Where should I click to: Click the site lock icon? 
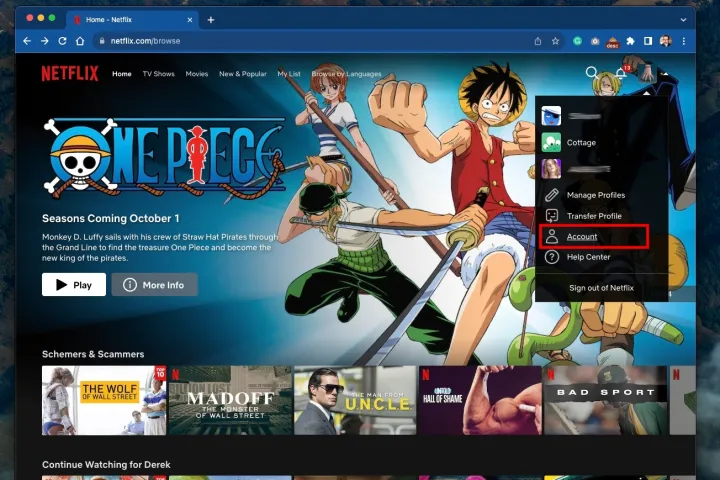coord(102,41)
